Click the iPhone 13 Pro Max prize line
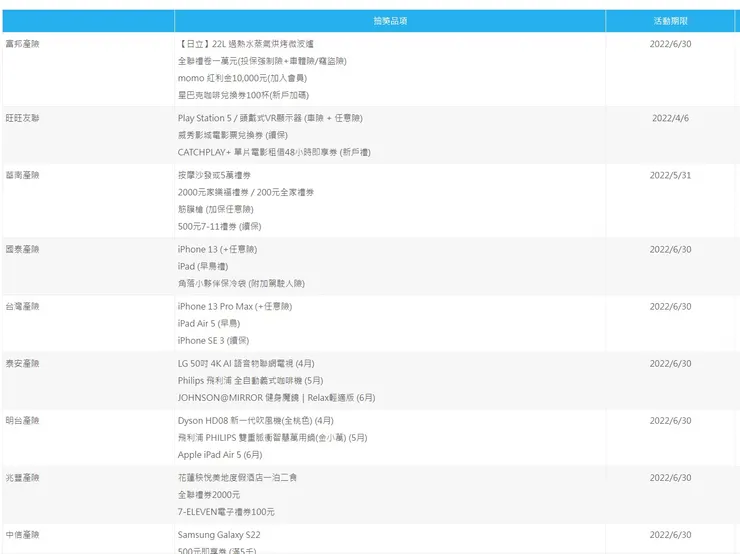The image size is (740, 554). tap(235, 306)
